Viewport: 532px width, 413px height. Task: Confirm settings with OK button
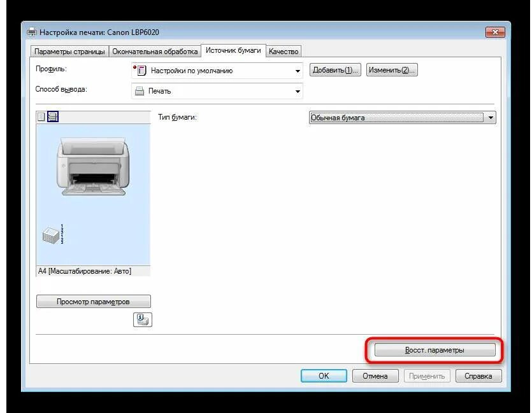click(x=324, y=375)
